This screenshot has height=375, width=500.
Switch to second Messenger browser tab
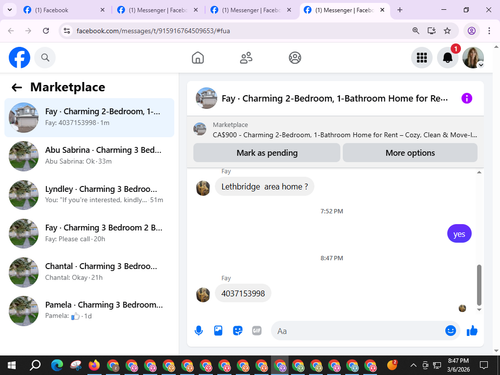tap(157, 10)
